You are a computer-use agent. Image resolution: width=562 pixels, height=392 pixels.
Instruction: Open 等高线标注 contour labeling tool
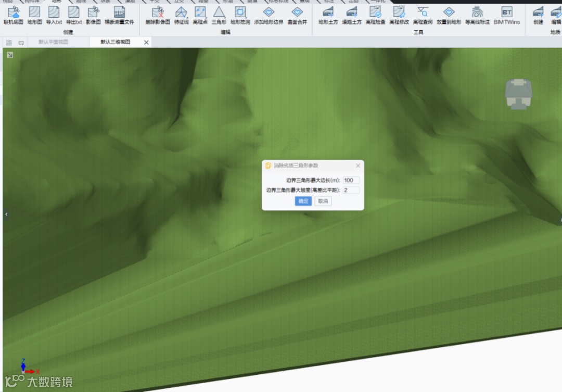coord(477,16)
